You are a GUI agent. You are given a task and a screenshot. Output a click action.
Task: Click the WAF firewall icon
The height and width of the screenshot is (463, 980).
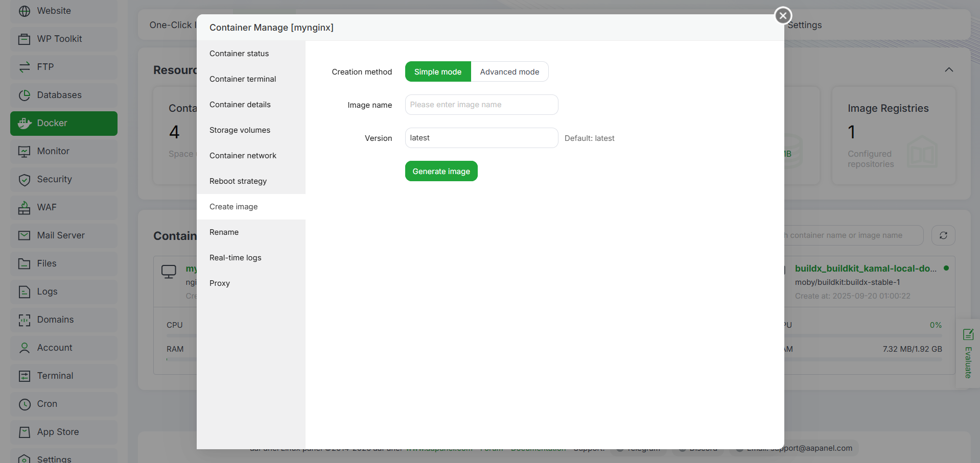tap(24, 207)
